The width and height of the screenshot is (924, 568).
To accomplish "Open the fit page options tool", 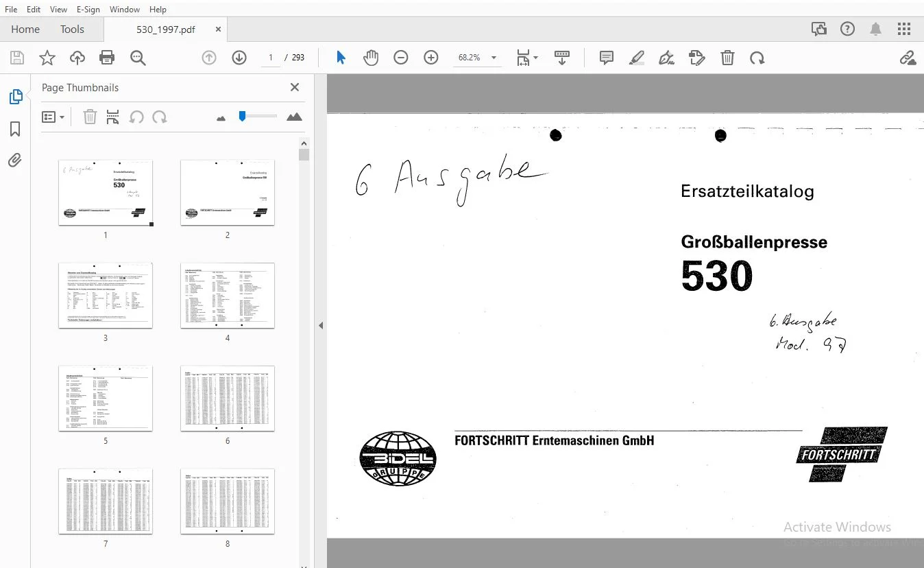I will pyautogui.click(x=526, y=58).
